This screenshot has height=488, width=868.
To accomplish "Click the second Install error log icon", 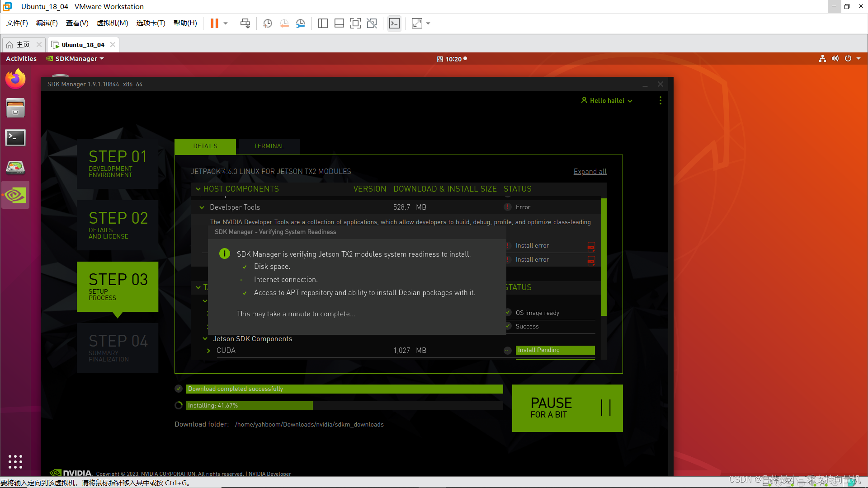I will point(591,261).
